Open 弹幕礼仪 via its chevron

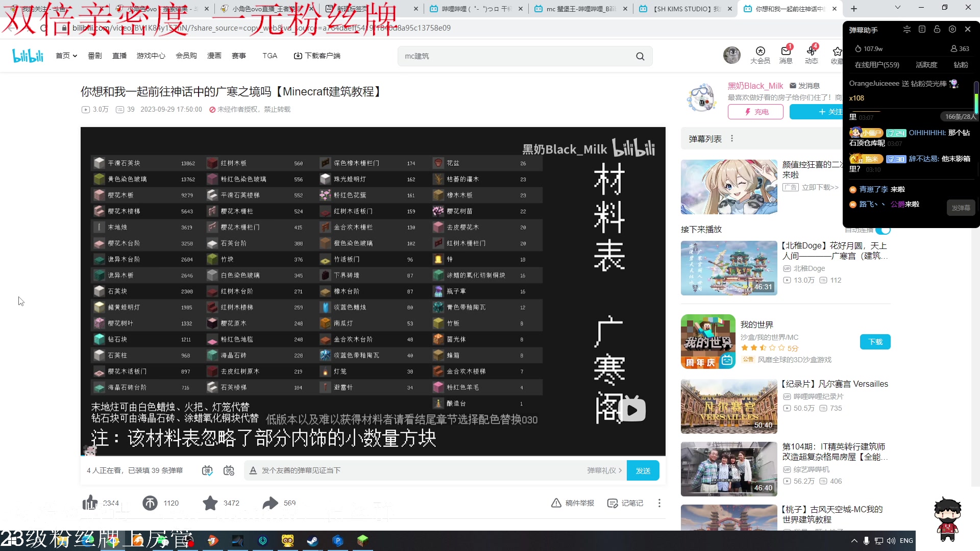pos(620,470)
